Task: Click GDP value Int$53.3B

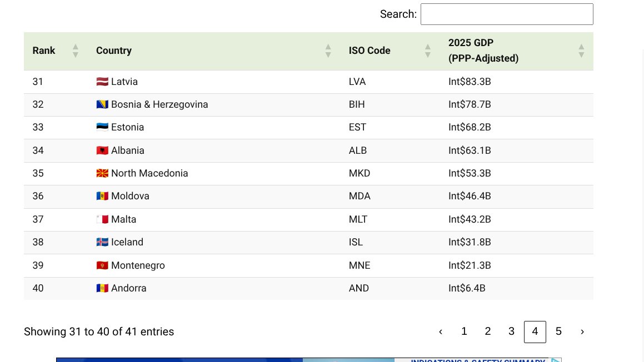Action: point(470,173)
